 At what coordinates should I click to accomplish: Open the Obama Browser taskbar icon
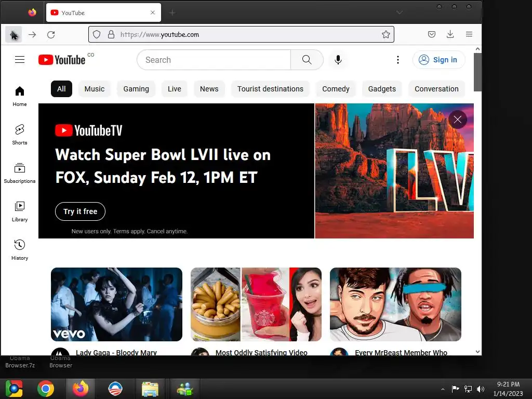115,389
